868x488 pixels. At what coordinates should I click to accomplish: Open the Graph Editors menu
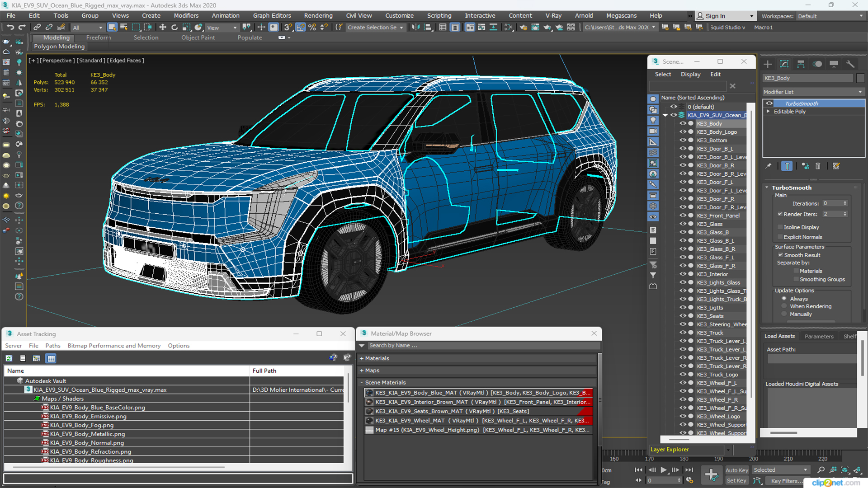point(272,15)
